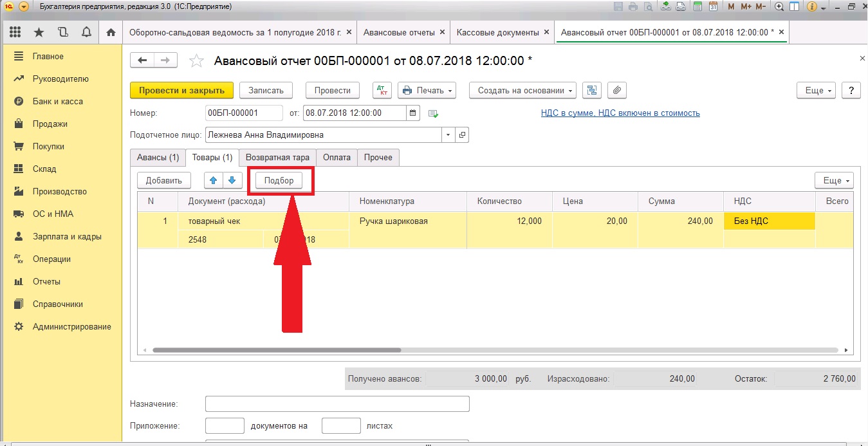The image size is (868, 446).
Task: Switch to the Возвратная тара tab
Action: [x=277, y=157]
